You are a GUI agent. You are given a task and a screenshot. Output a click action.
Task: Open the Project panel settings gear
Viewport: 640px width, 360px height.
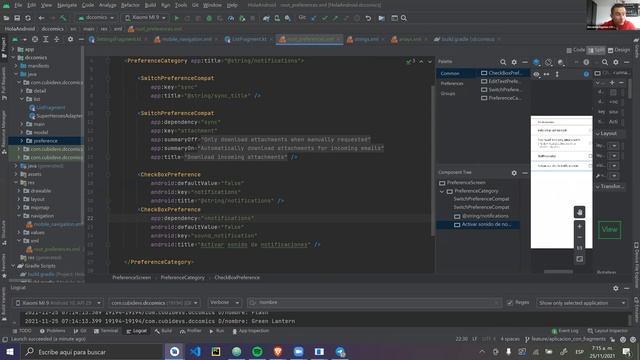70,39
